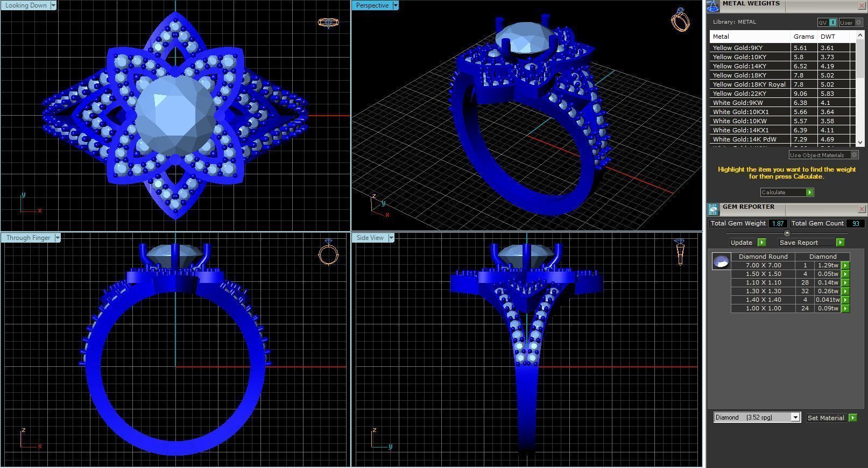The width and height of the screenshot is (868, 468).
Task: Click the Save Report button
Action: pyautogui.click(x=811, y=243)
